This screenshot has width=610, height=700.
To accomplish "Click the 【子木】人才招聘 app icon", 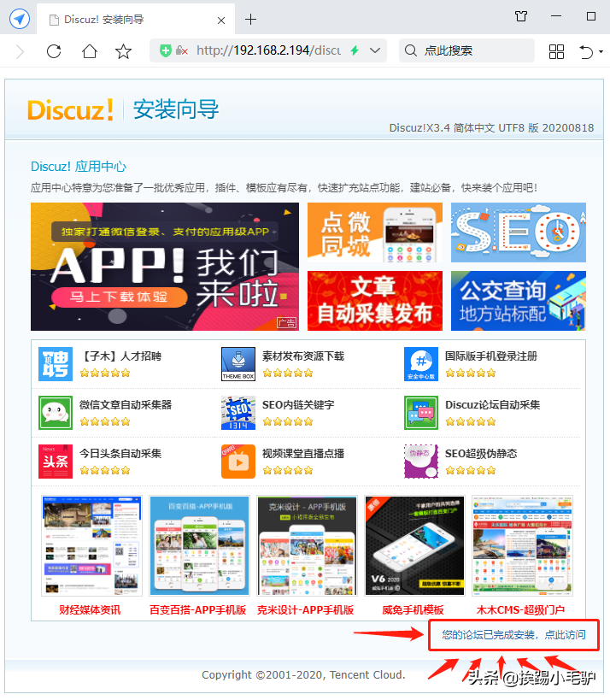I will point(56,364).
